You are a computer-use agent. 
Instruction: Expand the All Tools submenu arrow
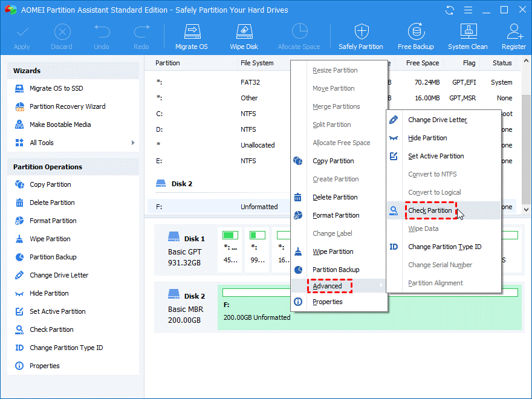[133, 143]
